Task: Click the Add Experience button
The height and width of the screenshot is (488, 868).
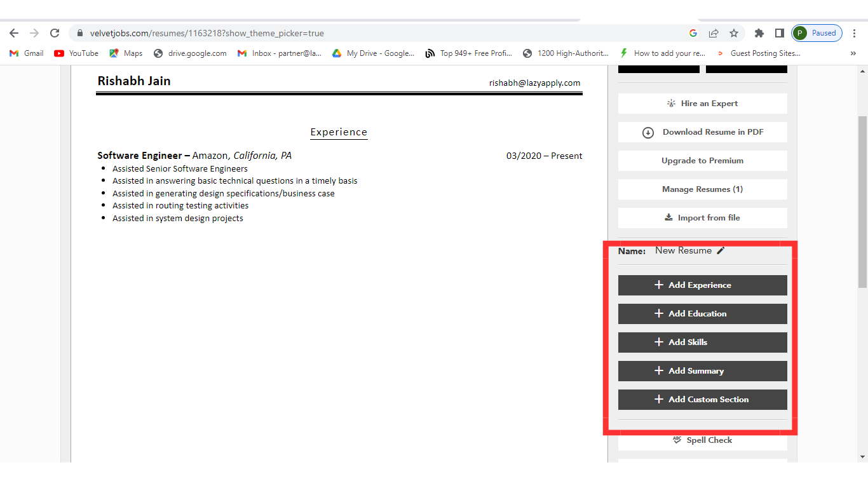Action: (702, 285)
